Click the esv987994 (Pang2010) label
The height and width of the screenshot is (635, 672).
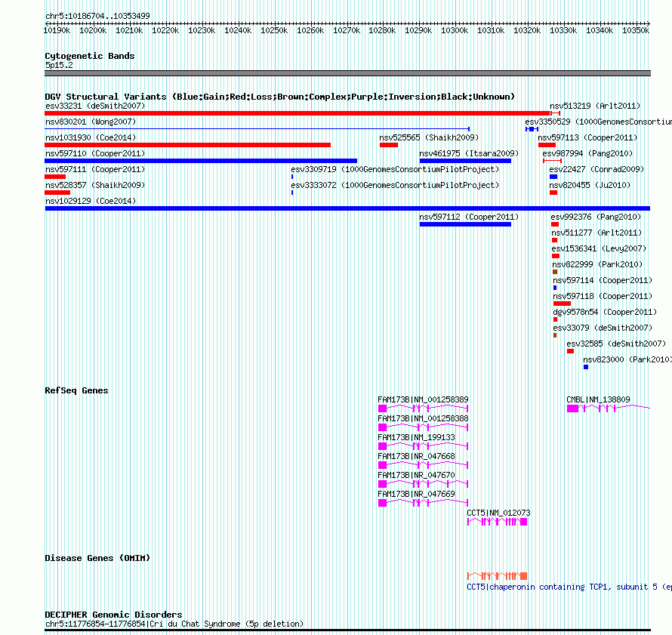coord(587,153)
